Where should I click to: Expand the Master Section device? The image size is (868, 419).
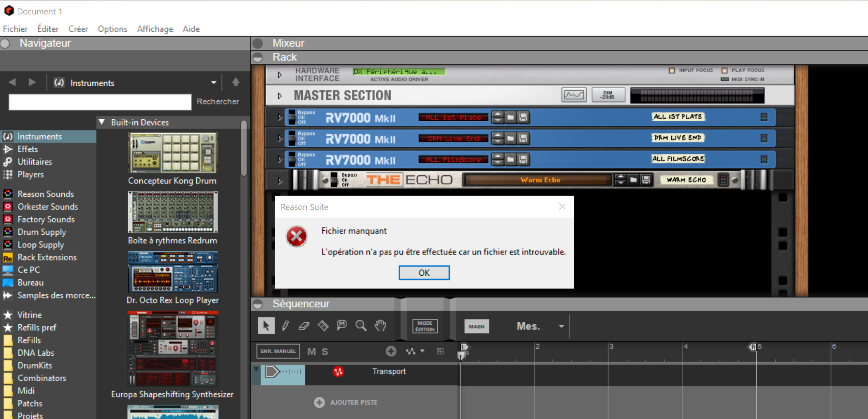pyautogui.click(x=280, y=96)
